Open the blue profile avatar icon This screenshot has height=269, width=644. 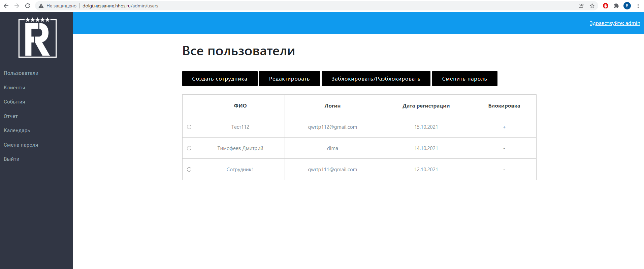(x=627, y=6)
